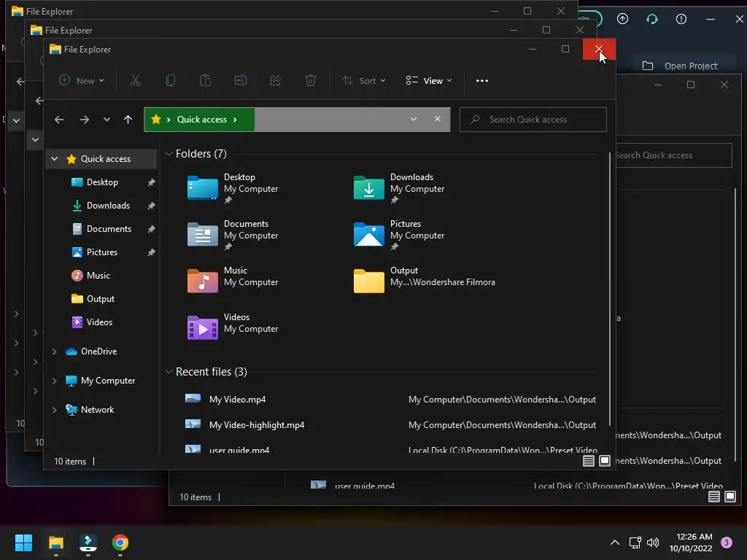
Task: Click the Search Quick access field in back window
Action: coord(673,155)
